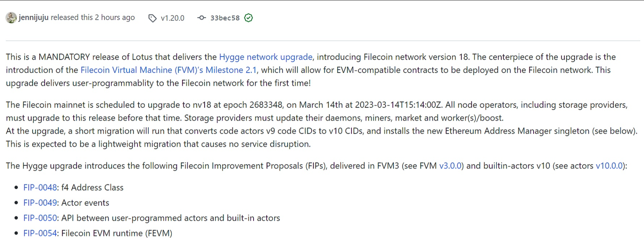Open the jennijuju username link
This screenshot has height=242, width=644.
tap(33, 18)
